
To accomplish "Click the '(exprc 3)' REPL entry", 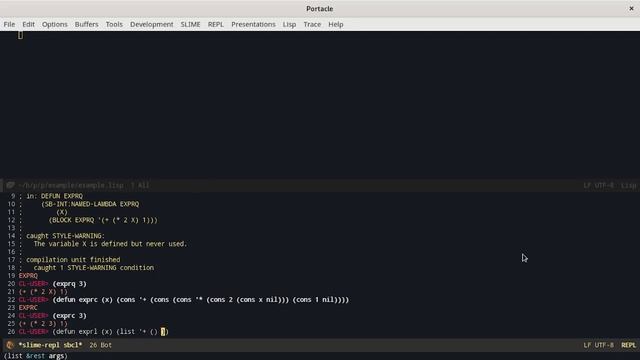I will [x=69, y=316].
